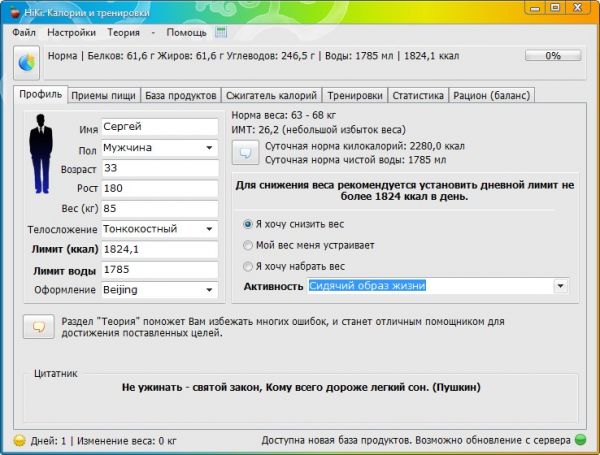Open the Теория menu
Image resolution: width=600 pixels, height=455 pixels.
[x=123, y=33]
